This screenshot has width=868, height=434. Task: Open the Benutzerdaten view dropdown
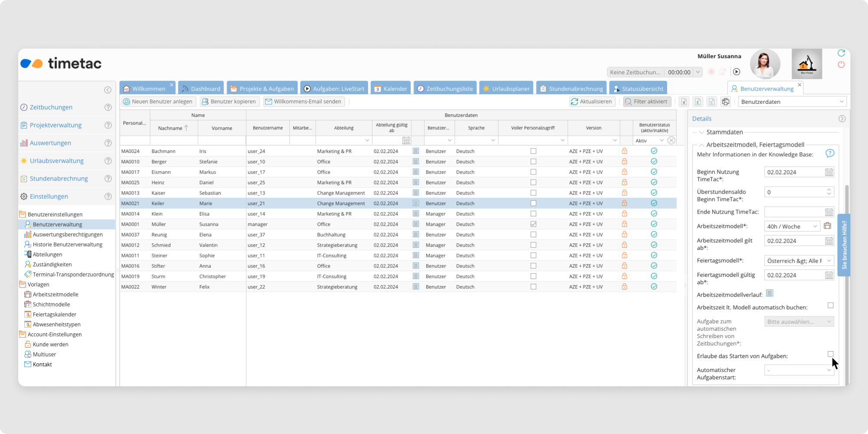841,102
